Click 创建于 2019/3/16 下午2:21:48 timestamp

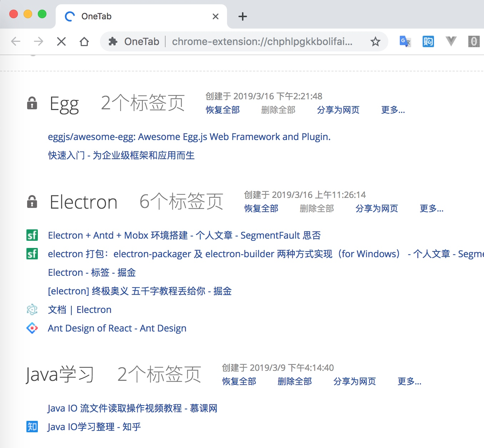tap(264, 96)
